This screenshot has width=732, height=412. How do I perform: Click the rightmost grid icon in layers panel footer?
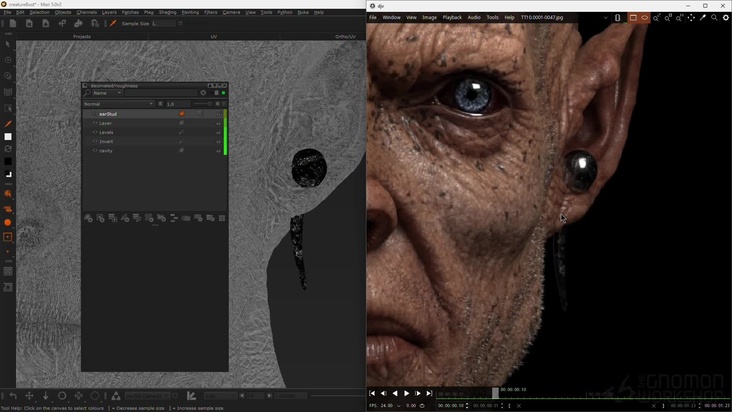click(x=222, y=218)
